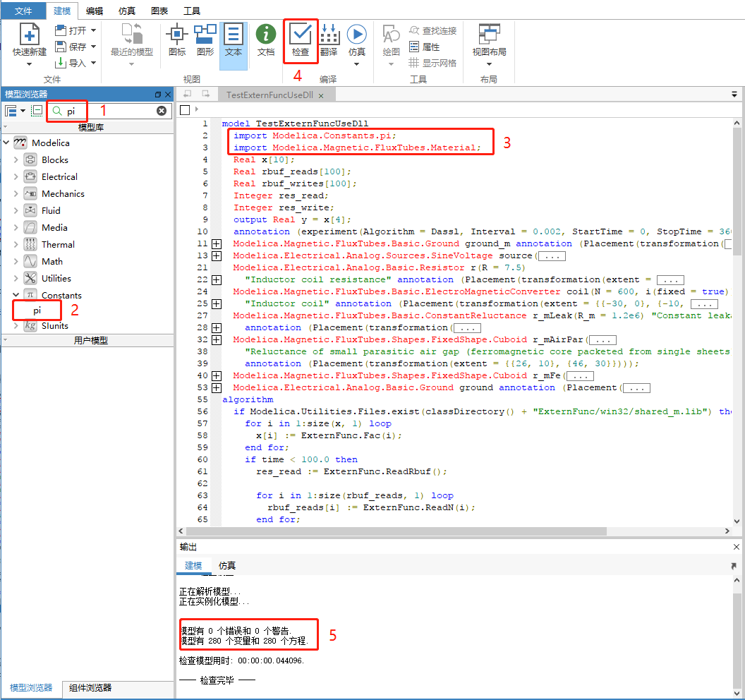This screenshot has width=745, height=700.
Task: Click the model browser search field
Action: (110, 111)
